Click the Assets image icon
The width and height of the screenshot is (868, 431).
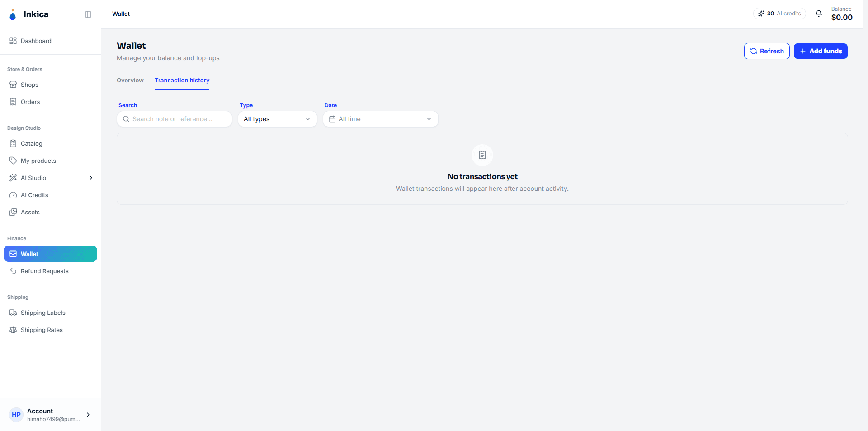click(x=13, y=212)
